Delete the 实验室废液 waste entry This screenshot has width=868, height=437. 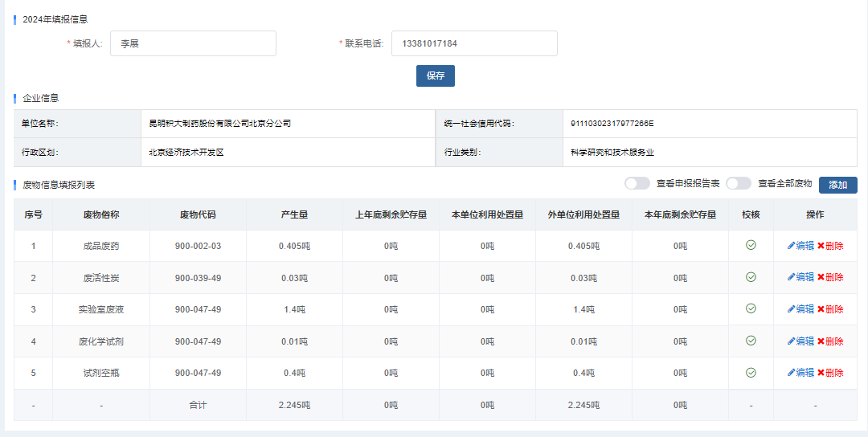(x=830, y=309)
